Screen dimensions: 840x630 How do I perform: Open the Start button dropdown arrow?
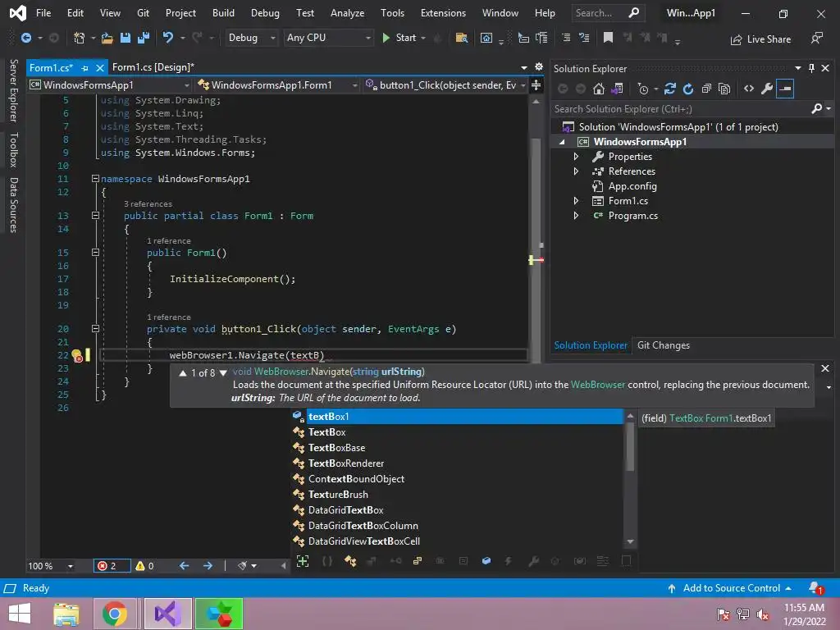(x=423, y=38)
